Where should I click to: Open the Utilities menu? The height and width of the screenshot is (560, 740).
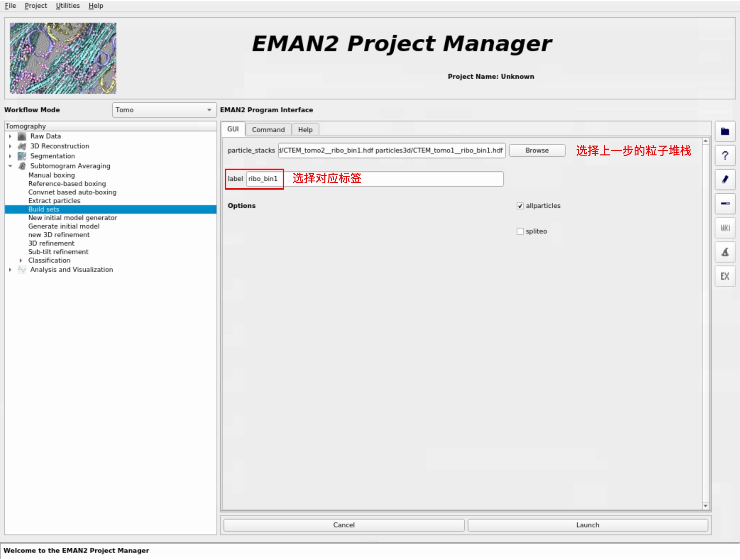pos(68,6)
